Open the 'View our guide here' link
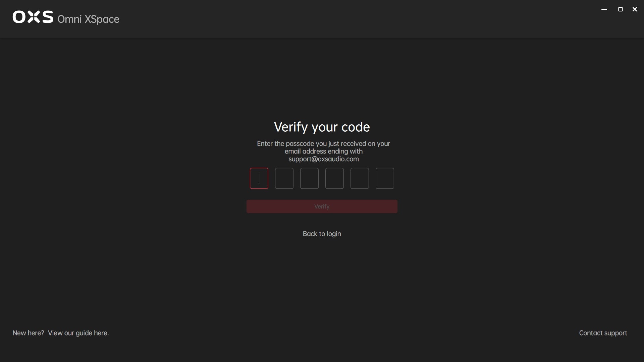Viewport: 644px width, 362px height. 78,333
